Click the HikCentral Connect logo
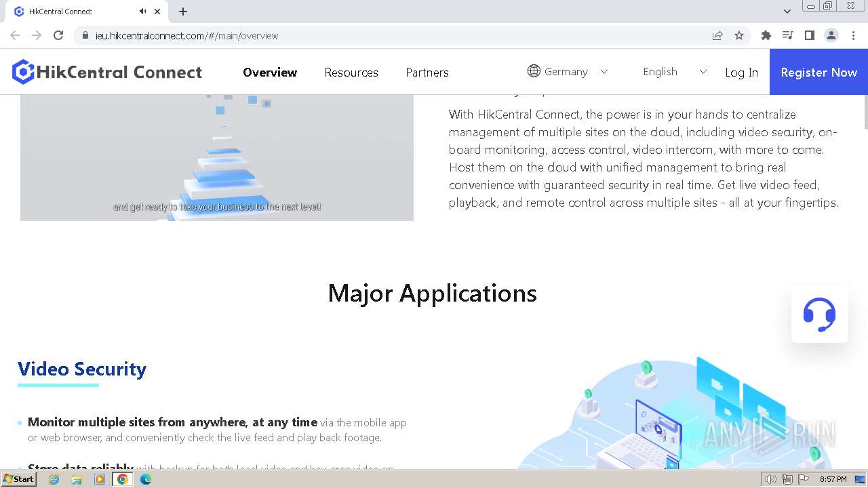This screenshot has width=868, height=488. (107, 72)
